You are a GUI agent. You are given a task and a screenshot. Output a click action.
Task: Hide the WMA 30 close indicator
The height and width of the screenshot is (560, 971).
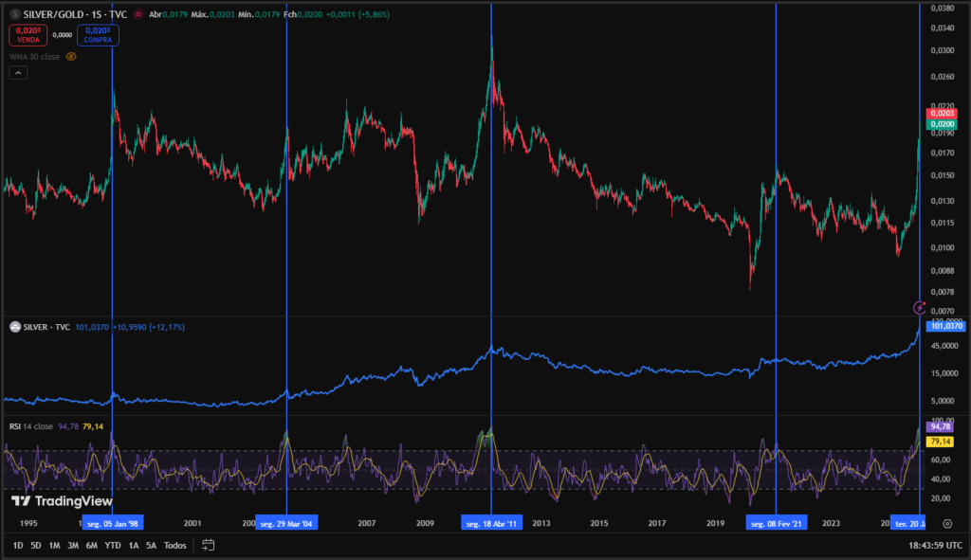pyautogui.click(x=73, y=56)
